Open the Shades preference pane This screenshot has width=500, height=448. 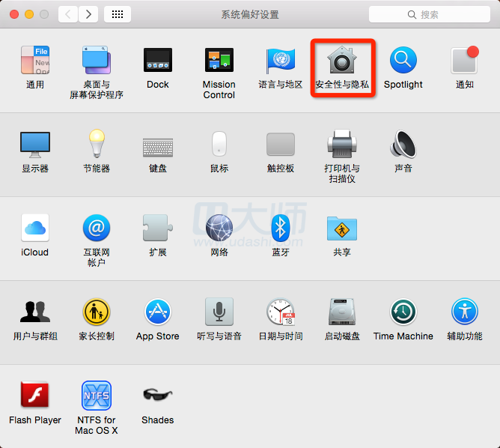pyautogui.click(x=158, y=396)
